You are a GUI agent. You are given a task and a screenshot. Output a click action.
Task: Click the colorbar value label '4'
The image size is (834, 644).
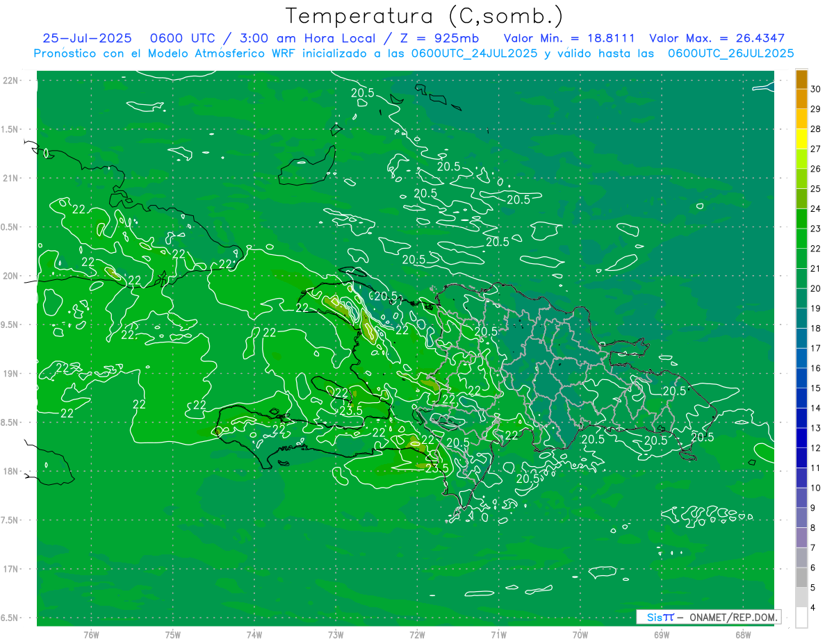click(815, 608)
